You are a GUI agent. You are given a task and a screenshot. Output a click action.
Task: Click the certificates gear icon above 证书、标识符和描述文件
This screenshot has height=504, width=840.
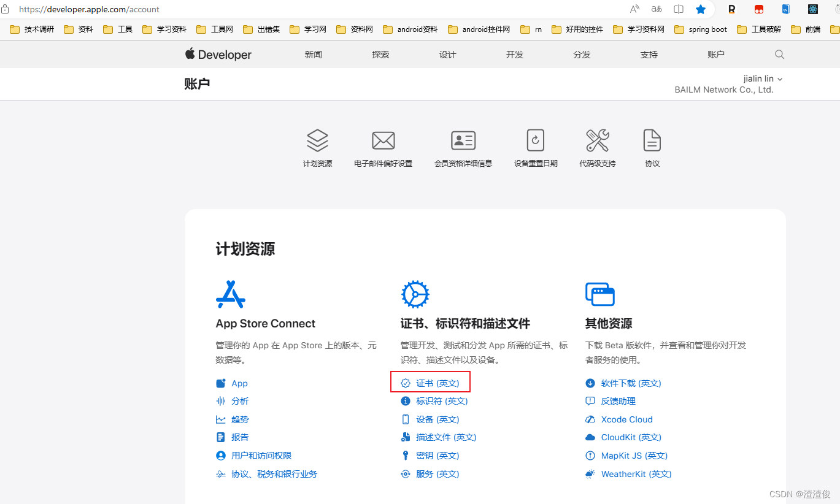(x=415, y=294)
